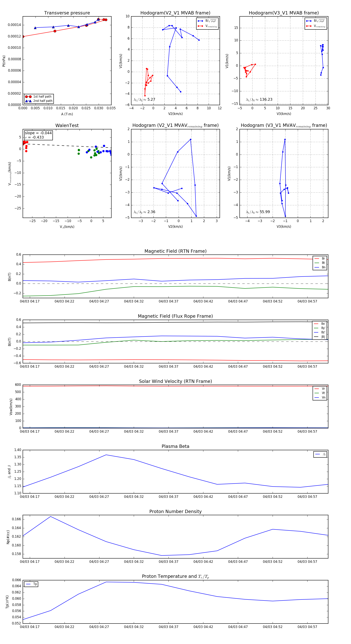Image resolution: width=351 pixels, height=644 pixels.
Task: Click the "V_A(km/s)" x-axis label
Action: (x=67, y=227)
